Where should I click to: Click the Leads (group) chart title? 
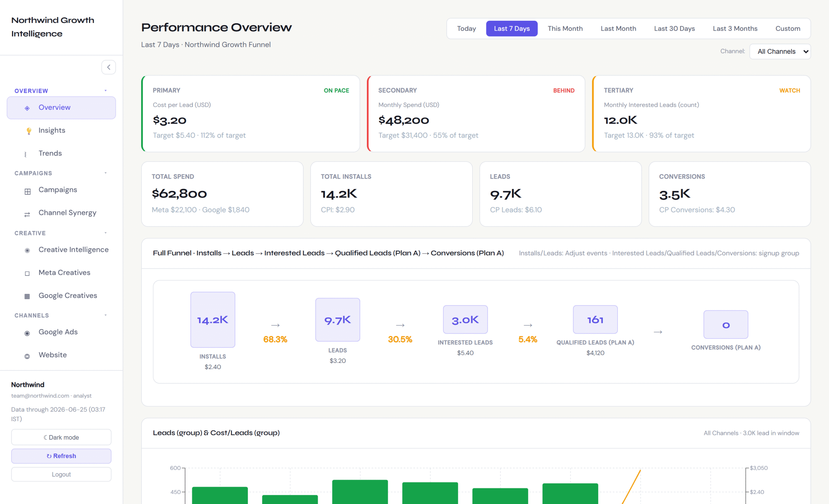pos(216,433)
